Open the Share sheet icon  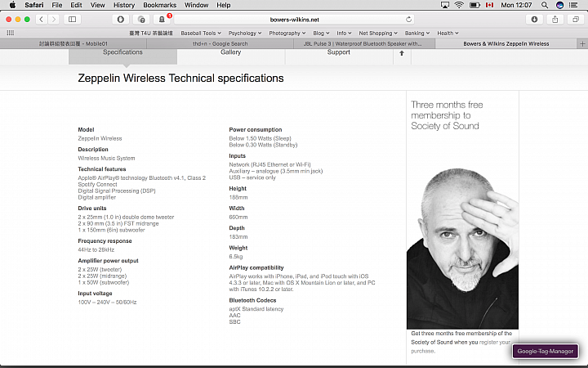click(x=555, y=19)
